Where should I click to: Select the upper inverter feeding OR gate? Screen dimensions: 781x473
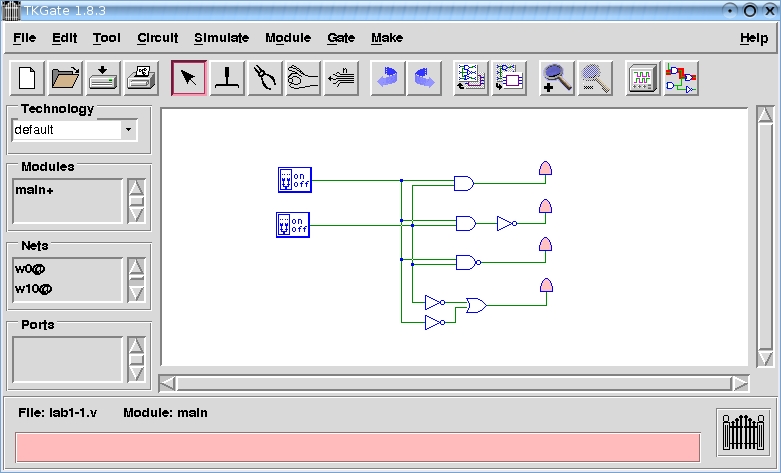(434, 302)
